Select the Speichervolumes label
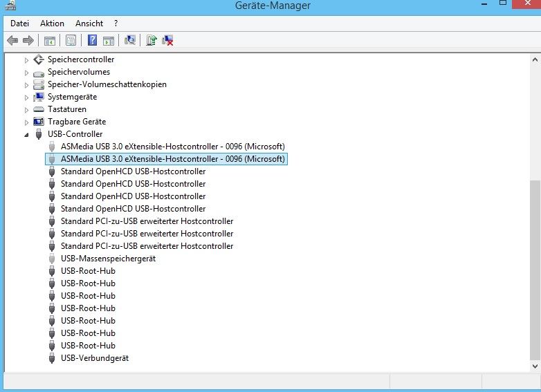This screenshot has height=392, width=541. coord(79,72)
